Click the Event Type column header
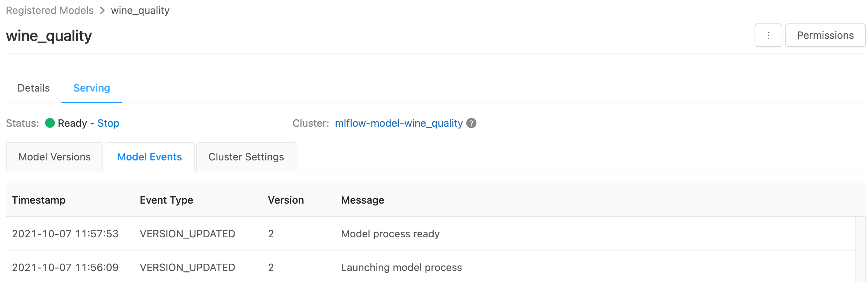 167,200
